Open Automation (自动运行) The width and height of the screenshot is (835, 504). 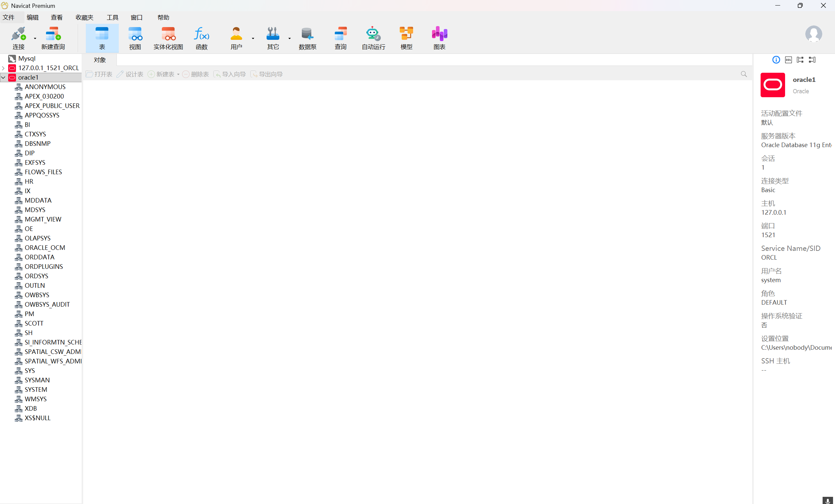[x=373, y=38]
